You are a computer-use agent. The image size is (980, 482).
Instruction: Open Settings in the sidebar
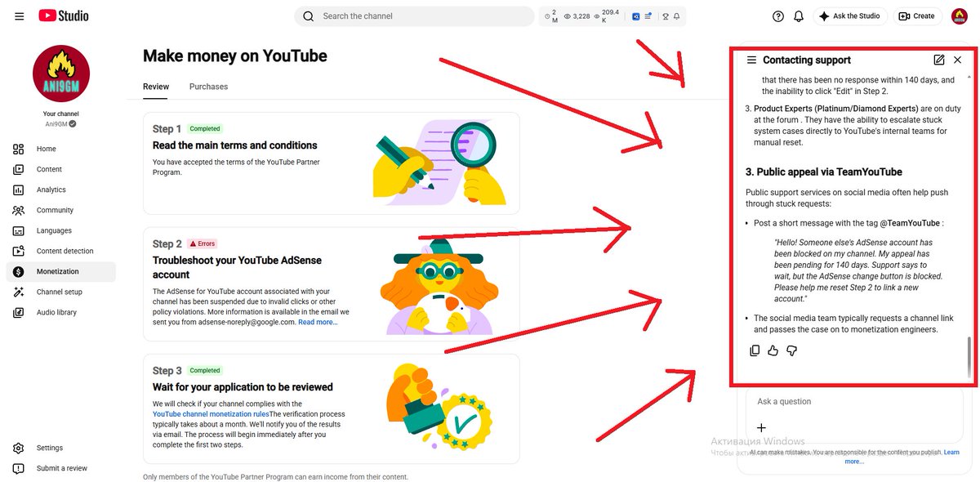click(61, 448)
